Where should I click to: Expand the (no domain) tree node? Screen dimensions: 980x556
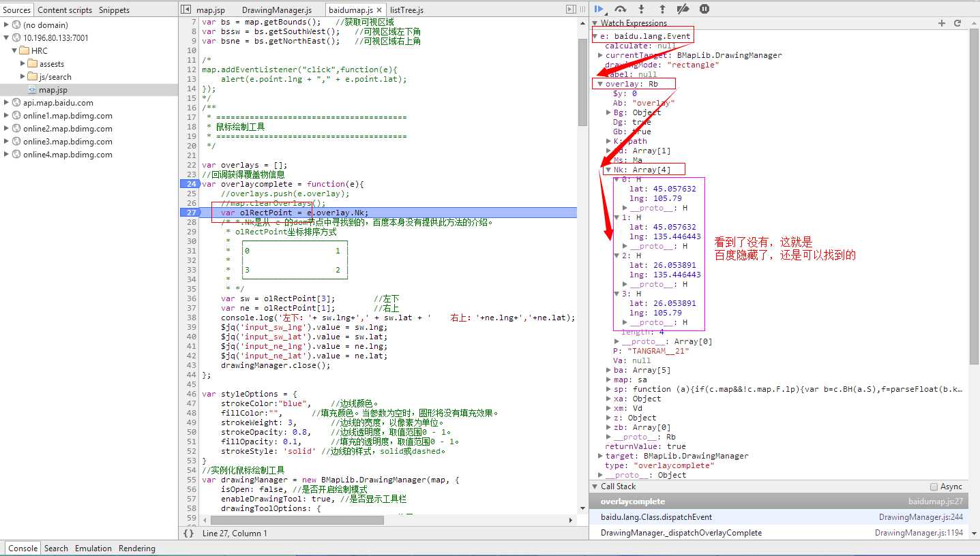click(7, 25)
